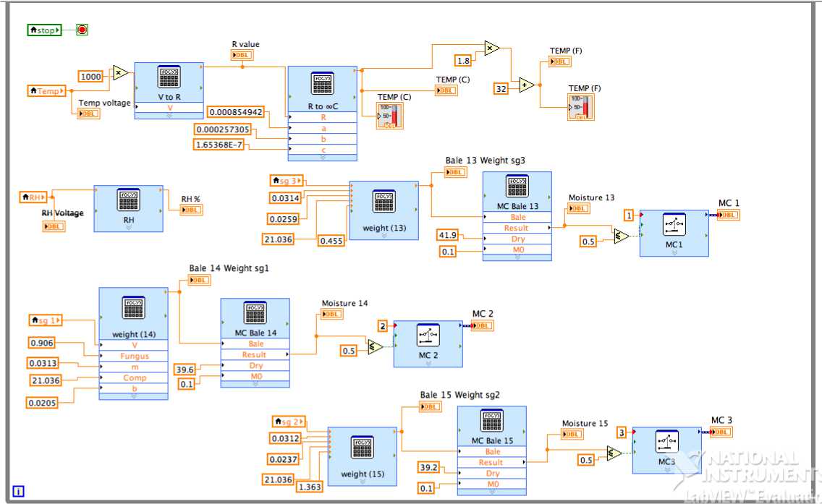Expand the RH block bottom chevron
This screenshot has height=504, width=822.
click(x=129, y=226)
